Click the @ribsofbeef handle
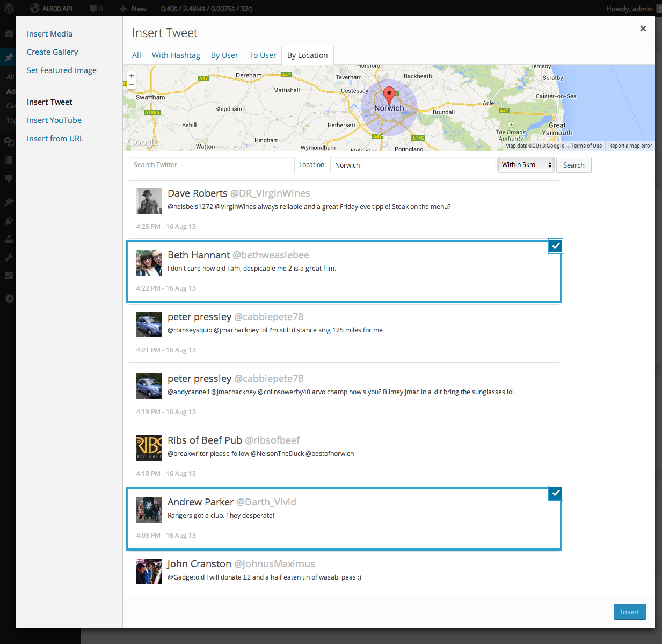Viewport: 662px width, 644px height. (x=272, y=440)
